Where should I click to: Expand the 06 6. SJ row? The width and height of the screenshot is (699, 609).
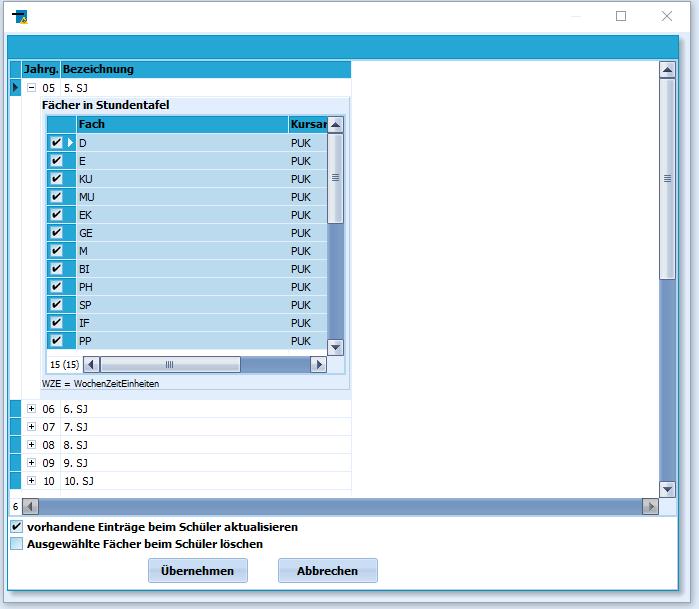pos(31,409)
